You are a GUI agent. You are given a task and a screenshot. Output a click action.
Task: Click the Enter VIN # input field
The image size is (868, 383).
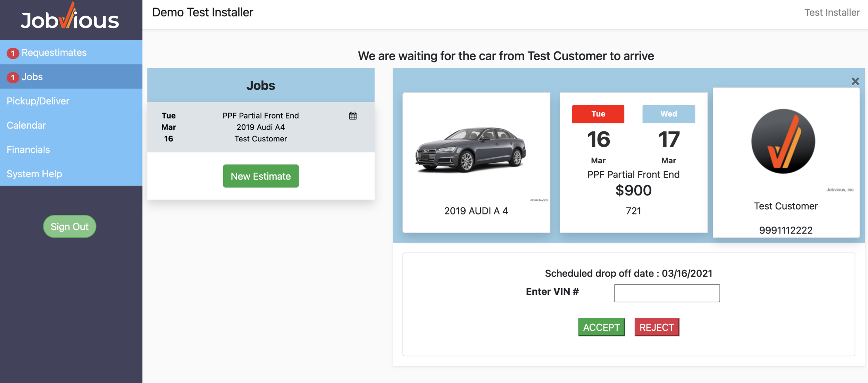pos(667,293)
